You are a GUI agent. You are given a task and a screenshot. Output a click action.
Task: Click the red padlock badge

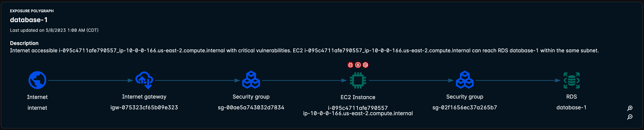pos(358,65)
